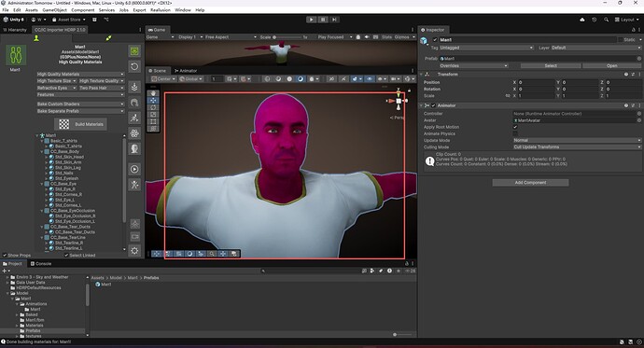Screen dimensions: 644x348
Task: Toggle the Inspector lock icon
Action: (634, 30)
